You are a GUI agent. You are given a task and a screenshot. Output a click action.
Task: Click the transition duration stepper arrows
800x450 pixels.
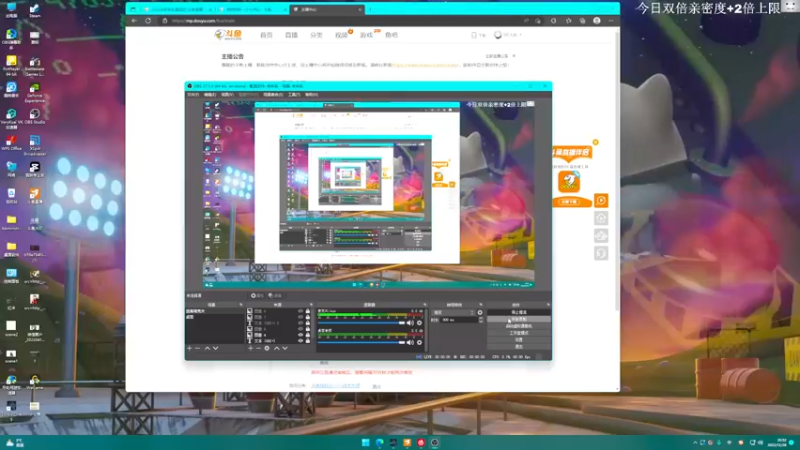(x=481, y=319)
